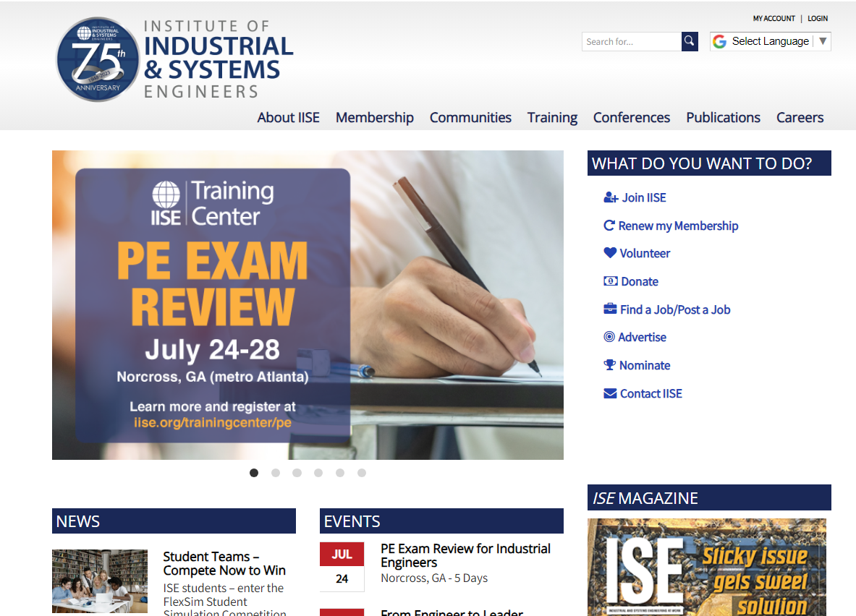Open the Careers menu

tap(800, 118)
